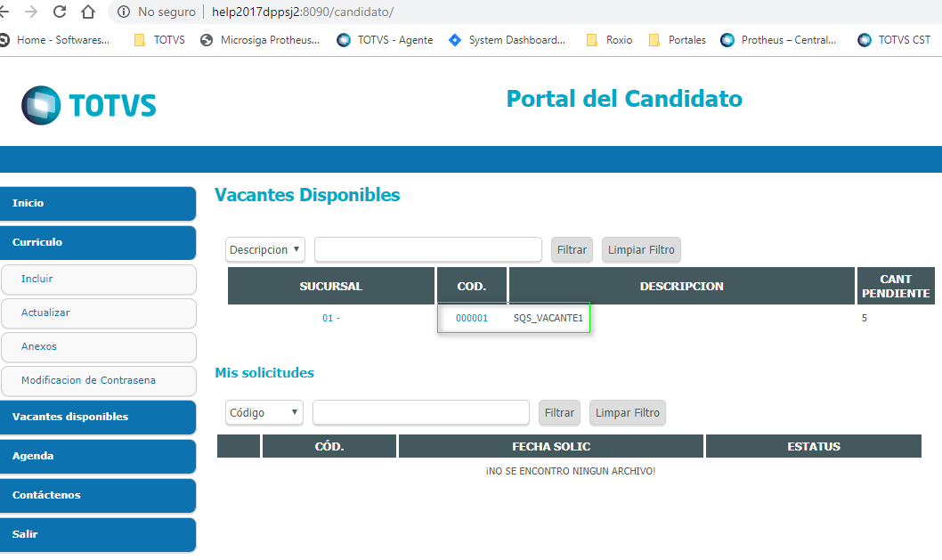This screenshot has height=560, width=942.
Task: Open the Portales bookmark folder
Action: (677, 40)
